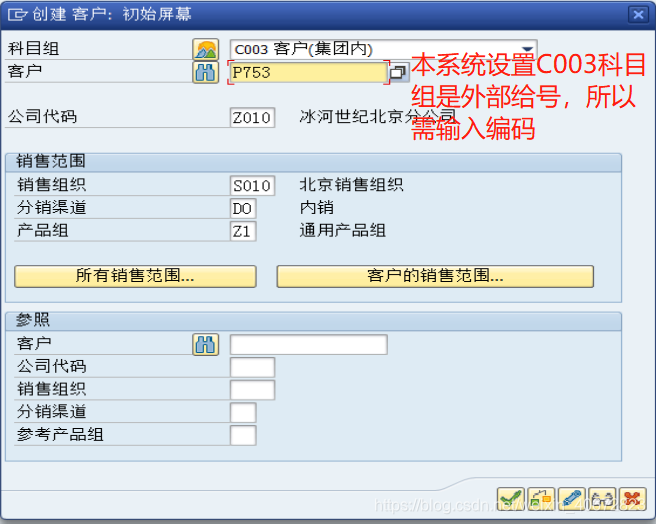Click the 科目组 field label

click(x=33, y=49)
